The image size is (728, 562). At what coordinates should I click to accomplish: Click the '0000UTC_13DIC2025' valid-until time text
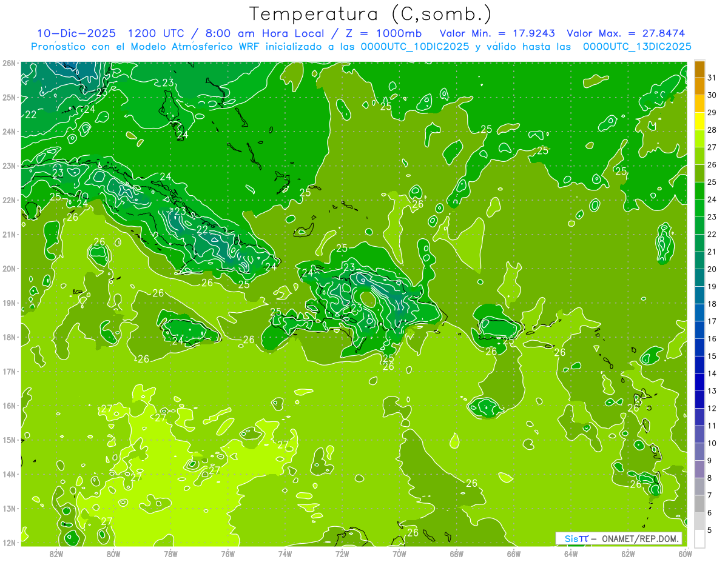pyautogui.click(x=637, y=46)
